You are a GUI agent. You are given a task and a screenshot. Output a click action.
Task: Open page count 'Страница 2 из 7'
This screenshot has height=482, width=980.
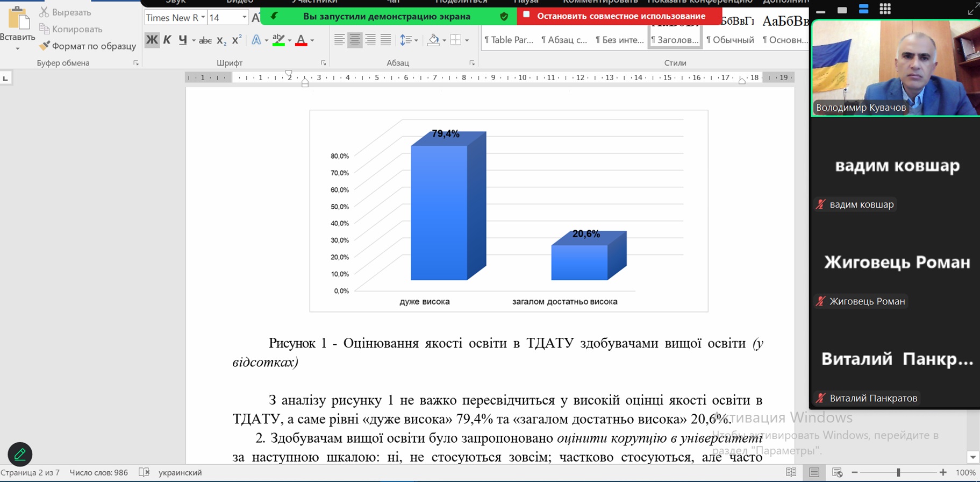tap(30, 472)
